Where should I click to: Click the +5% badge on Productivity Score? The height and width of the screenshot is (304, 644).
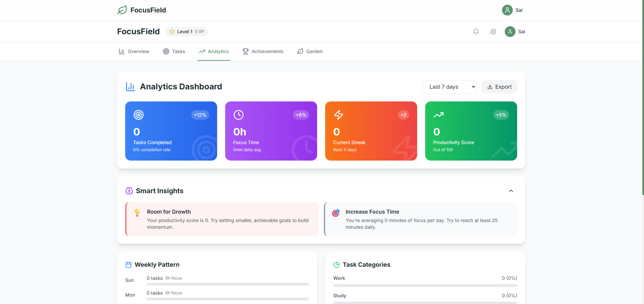click(501, 115)
